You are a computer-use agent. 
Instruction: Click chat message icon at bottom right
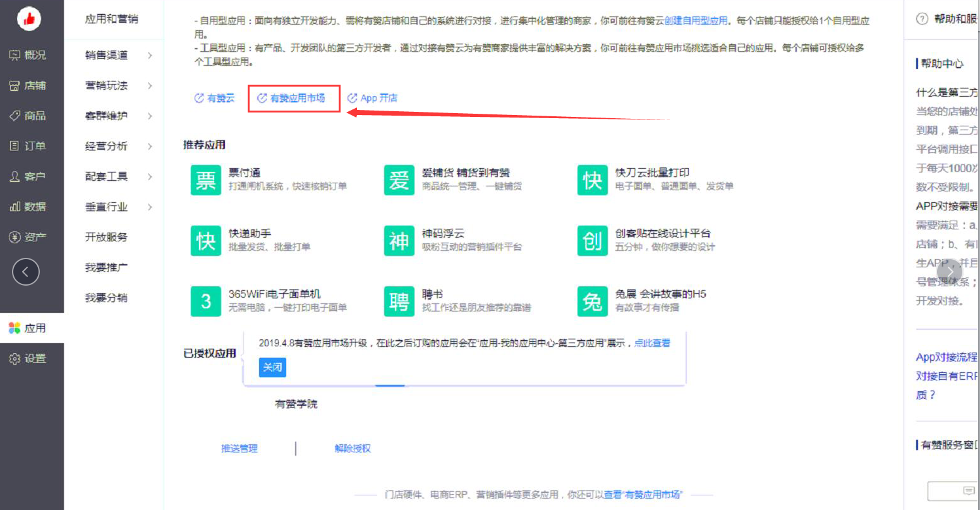[x=969, y=490]
